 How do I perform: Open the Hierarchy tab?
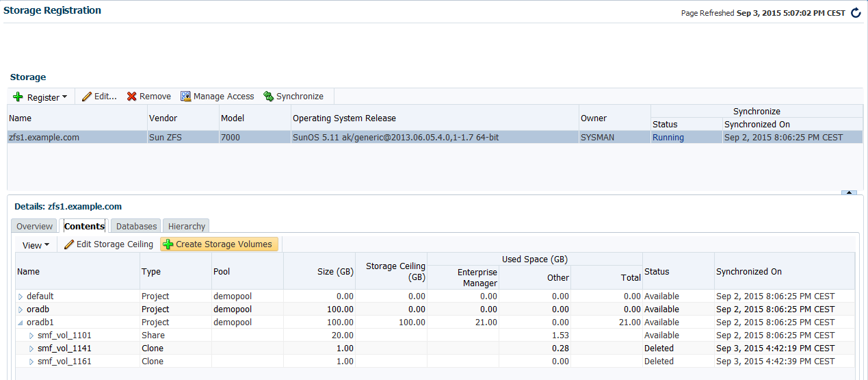(186, 226)
